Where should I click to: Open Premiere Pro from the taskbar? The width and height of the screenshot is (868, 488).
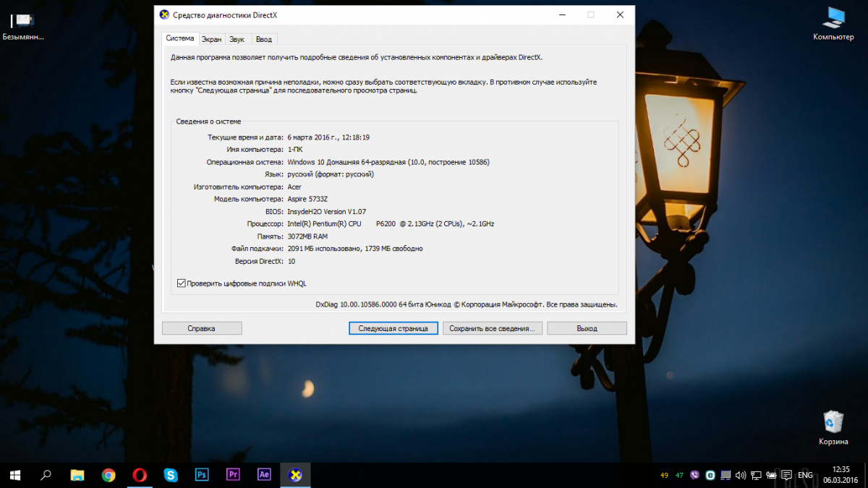point(233,475)
